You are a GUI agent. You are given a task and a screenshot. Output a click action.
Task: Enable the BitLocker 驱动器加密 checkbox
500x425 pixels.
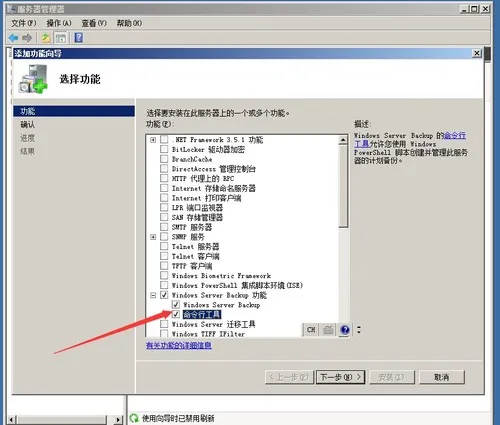[x=164, y=149]
